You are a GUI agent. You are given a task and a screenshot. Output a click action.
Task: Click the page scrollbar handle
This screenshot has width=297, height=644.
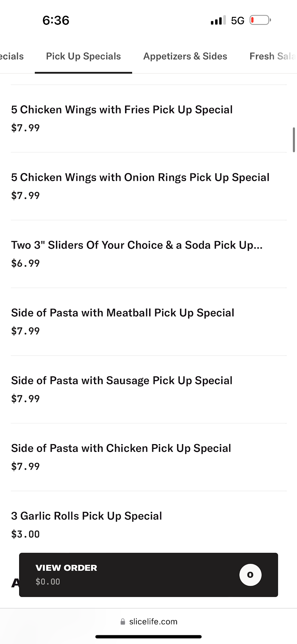294,140
